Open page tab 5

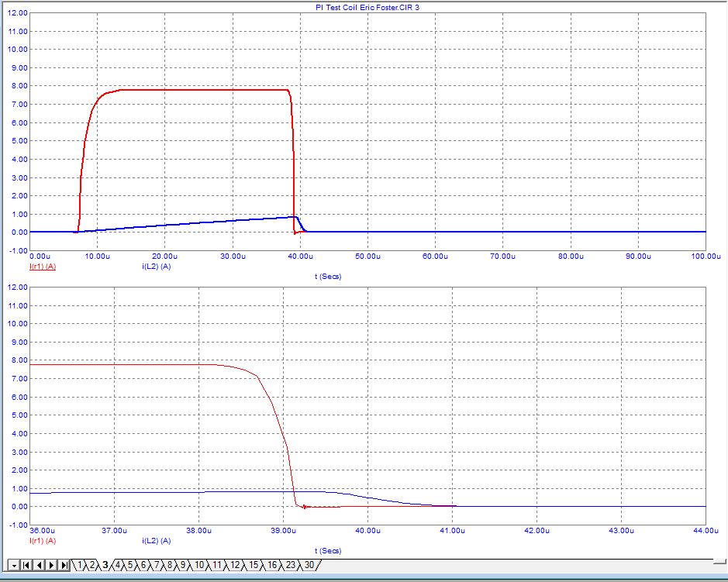pos(130,565)
